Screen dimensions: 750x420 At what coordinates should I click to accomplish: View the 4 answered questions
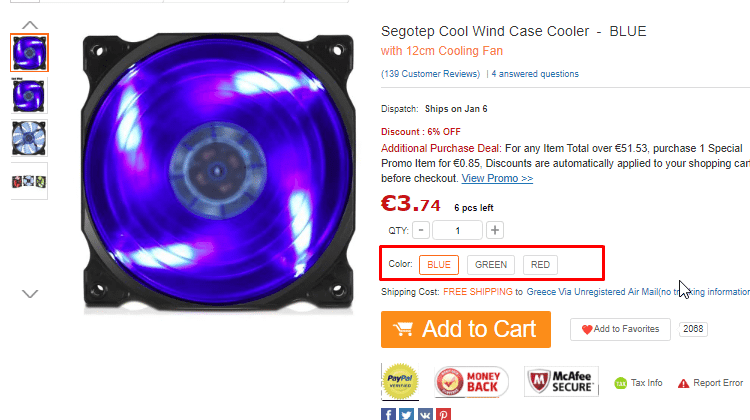point(535,74)
